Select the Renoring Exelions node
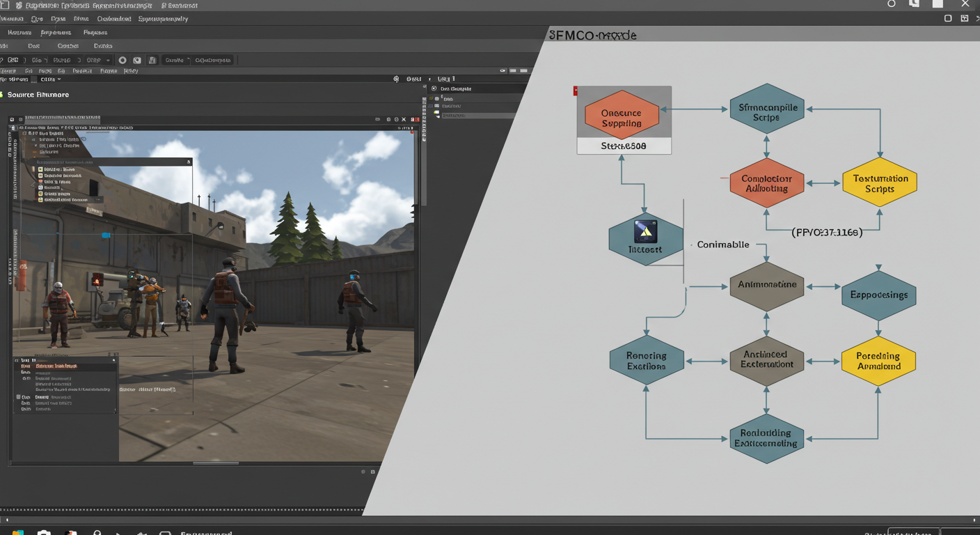The image size is (980, 535). coord(647,361)
